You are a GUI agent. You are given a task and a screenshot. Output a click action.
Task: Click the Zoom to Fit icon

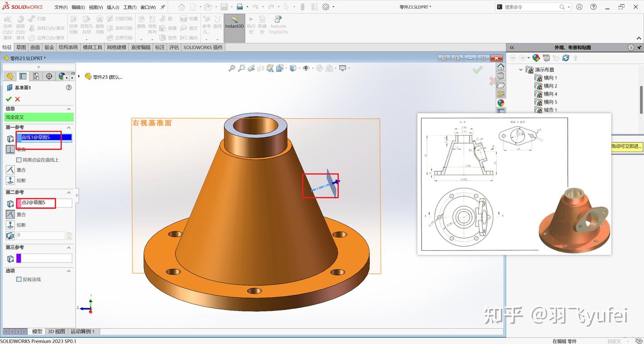[232, 68]
